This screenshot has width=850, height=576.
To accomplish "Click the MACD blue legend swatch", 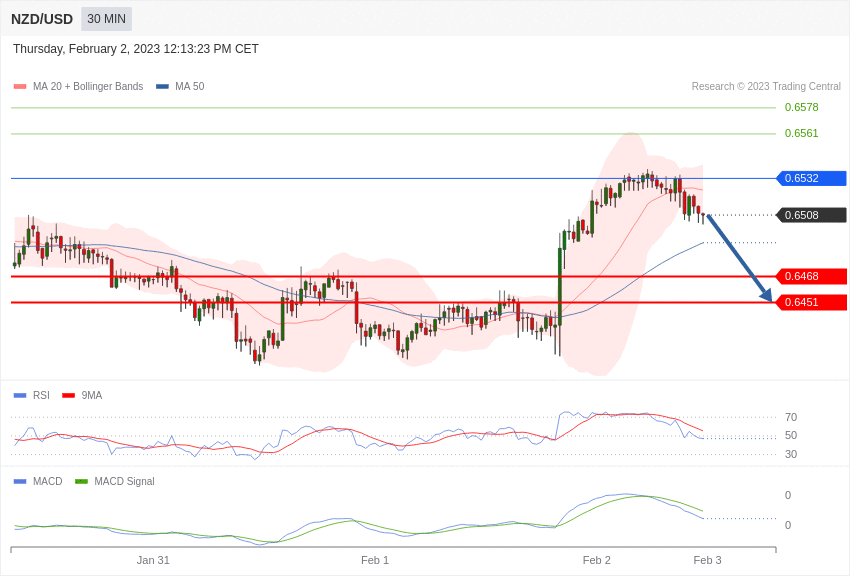I will (x=20, y=481).
